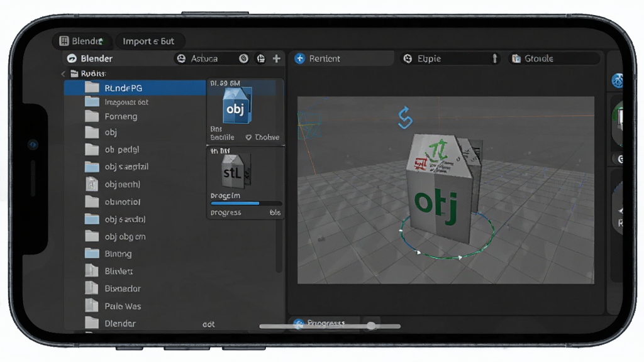
Task: Select the stL file thumbnail
Action: (236, 171)
